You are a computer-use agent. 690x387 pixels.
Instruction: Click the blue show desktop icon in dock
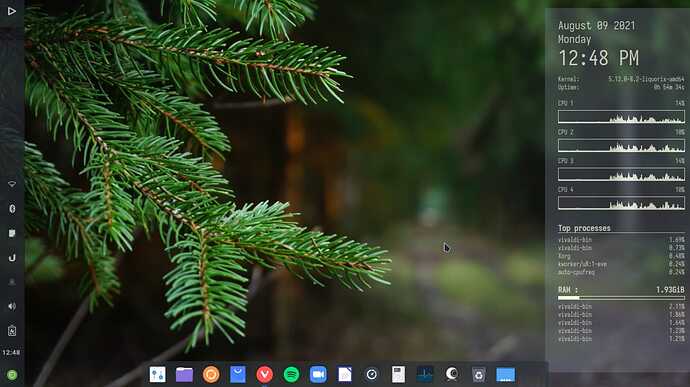506,375
